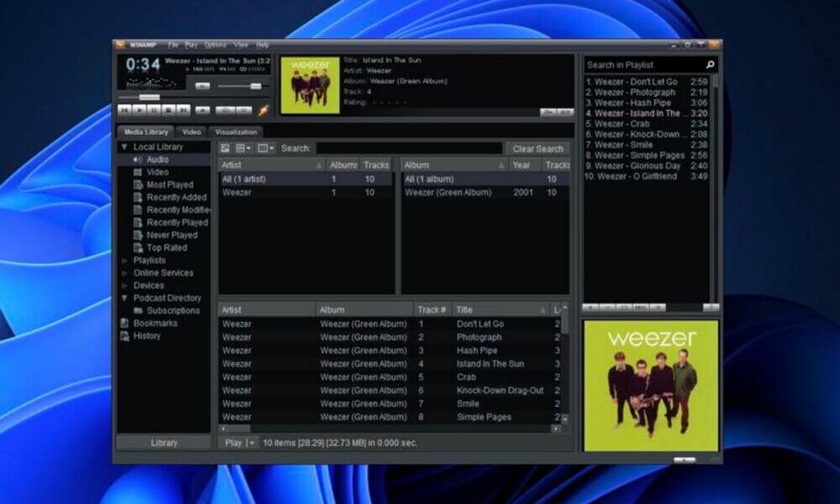Select playlist entry Weezer - O Girlfriend
This screenshot has width=840, height=504.
646,176
